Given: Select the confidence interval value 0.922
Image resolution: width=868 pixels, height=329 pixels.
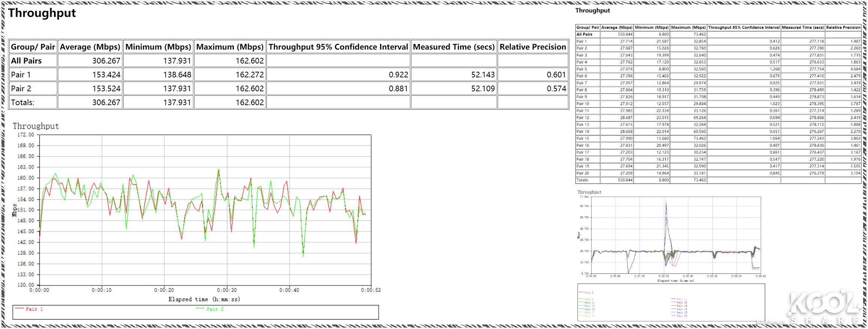Looking at the screenshot, I should tap(399, 75).
